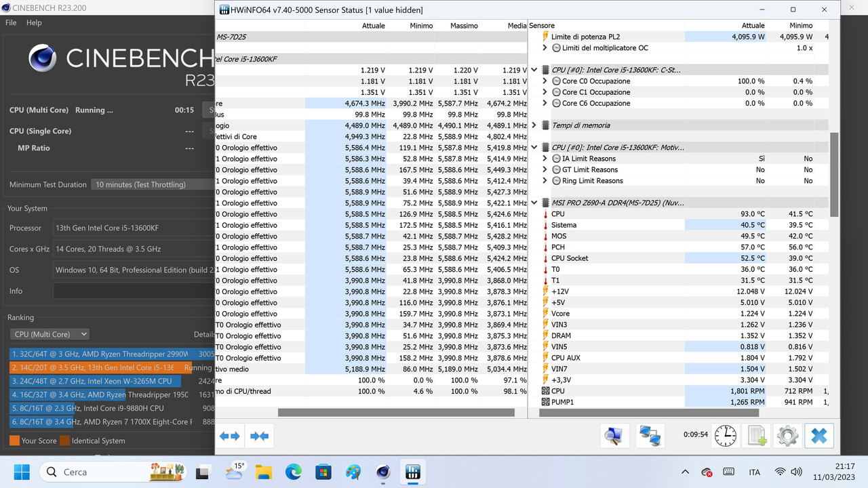
Task: Open Cinebench File menu
Action: click(11, 22)
